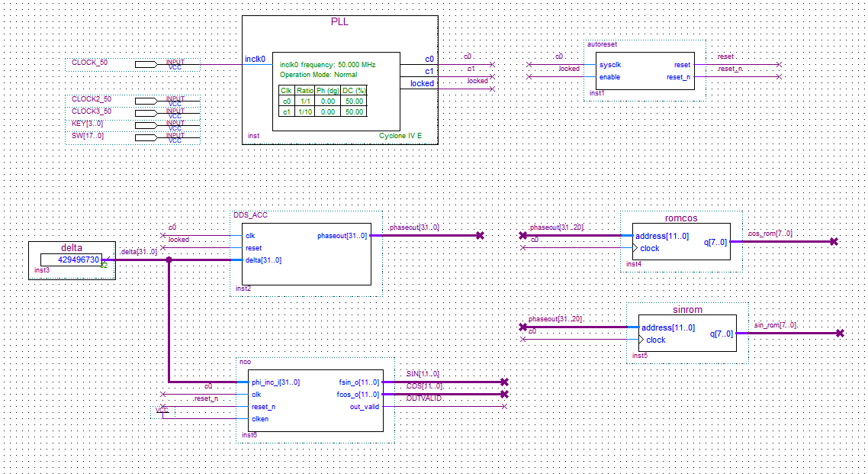Image resolution: width=868 pixels, height=474 pixels.
Task: Click the VCC symbol beside the nco block
Action: (x=161, y=410)
